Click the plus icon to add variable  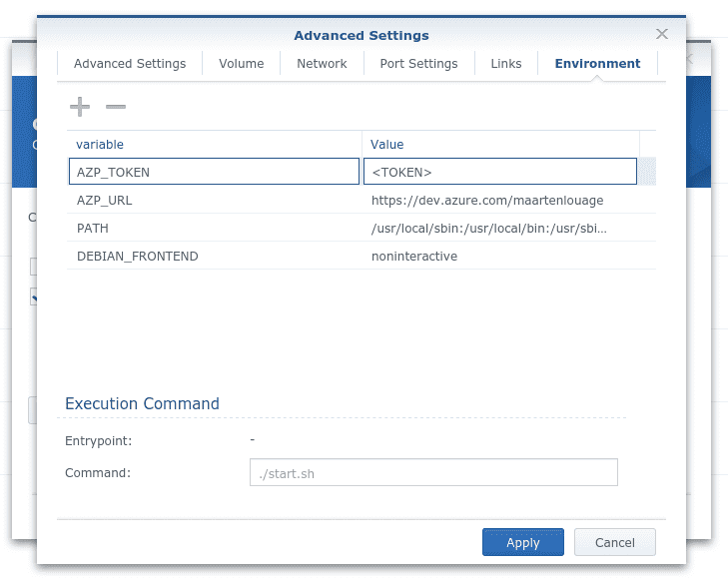(80, 107)
